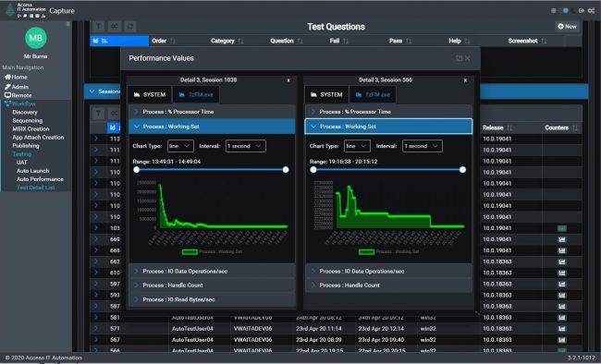Close the Performance Values dialog
601x364 pixels.
pos(468,58)
